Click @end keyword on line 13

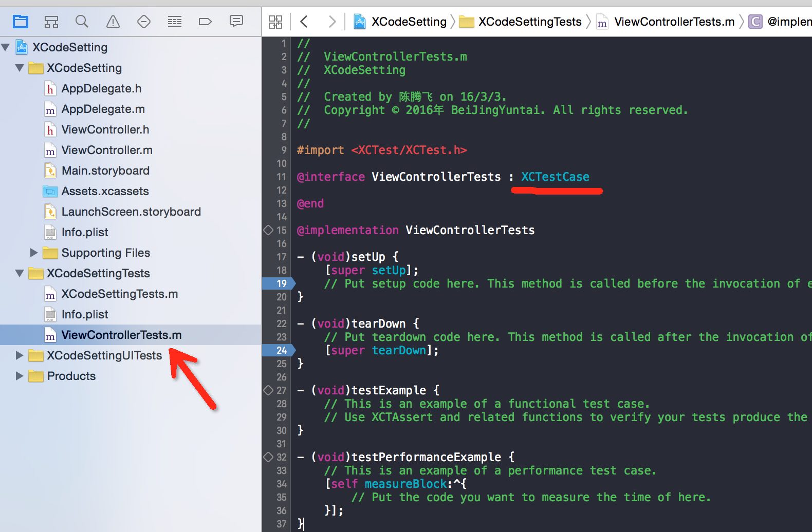tap(310, 203)
